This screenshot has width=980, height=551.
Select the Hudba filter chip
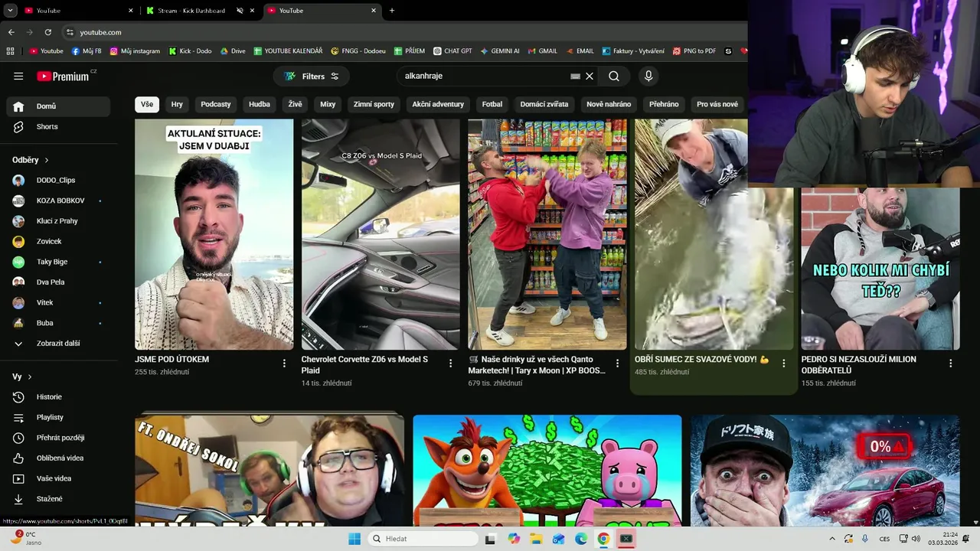[x=260, y=104]
